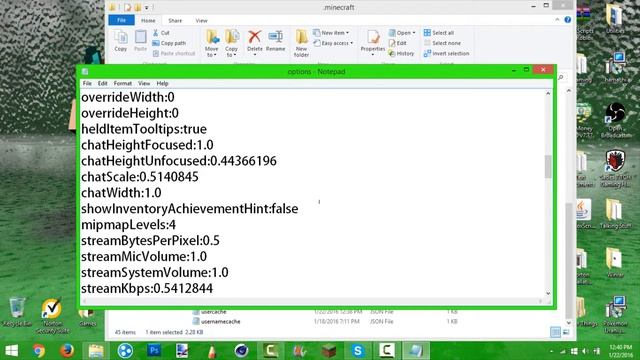Open the Easy access dropdown
This screenshot has width=640, height=360.
point(333,43)
